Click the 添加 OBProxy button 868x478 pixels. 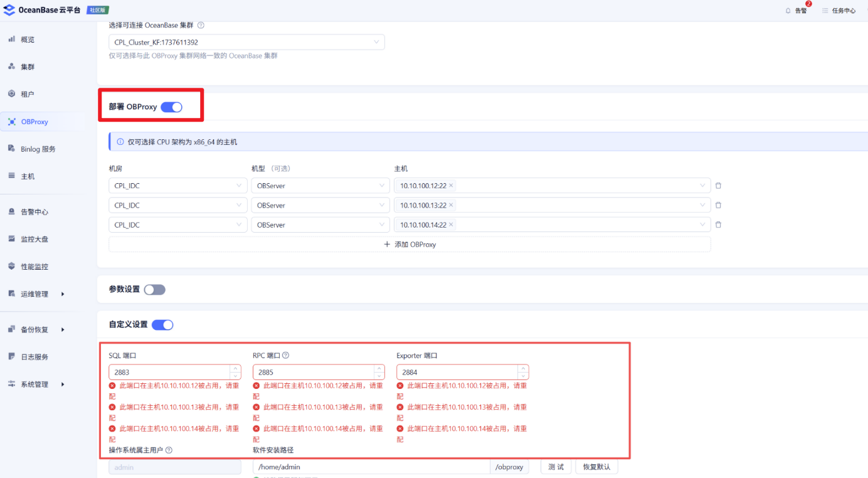[x=410, y=245]
